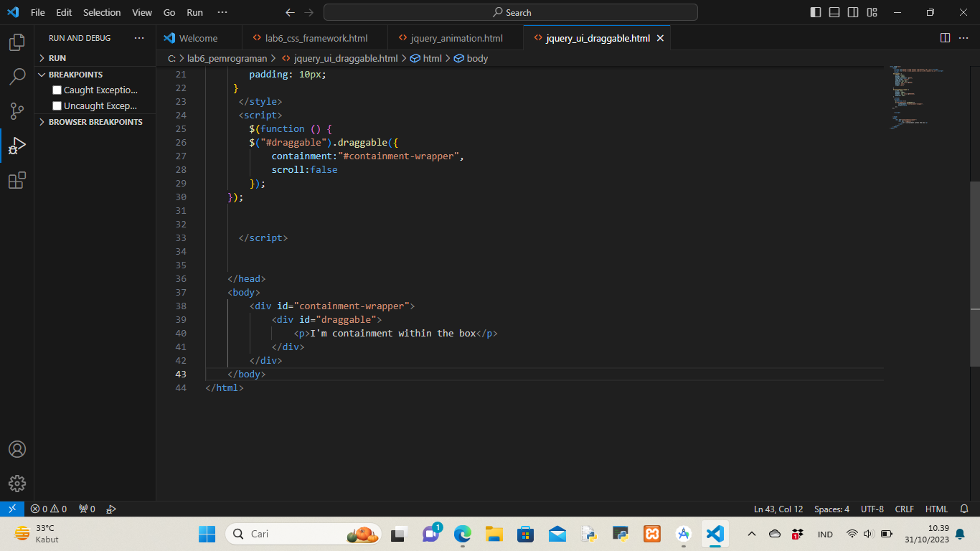
Task: Click the errors and warnings counter
Action: pyautogui.click(x=48, y=509)
